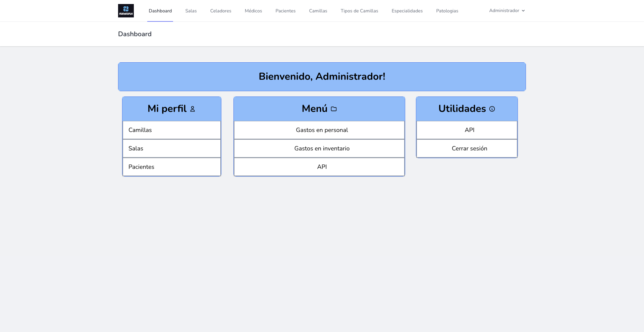Screen dimensions: 644x332
Task: Open Gastos en inventario
Action: point(322,148)
